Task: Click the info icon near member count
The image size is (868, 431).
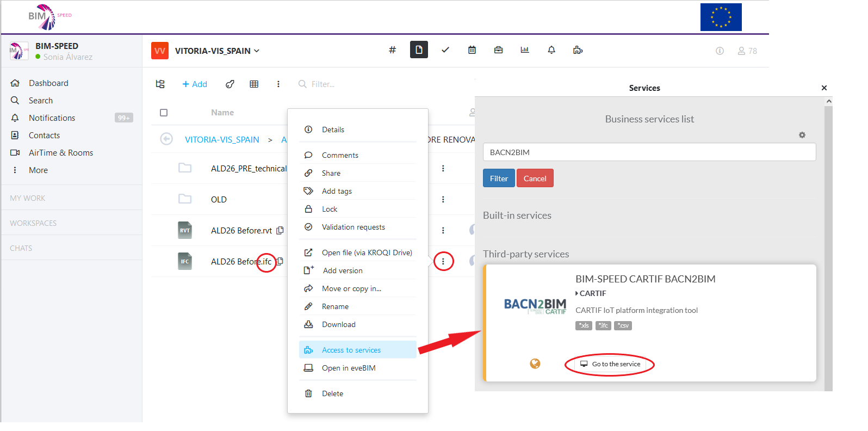Action: click(x=720, y=51)
